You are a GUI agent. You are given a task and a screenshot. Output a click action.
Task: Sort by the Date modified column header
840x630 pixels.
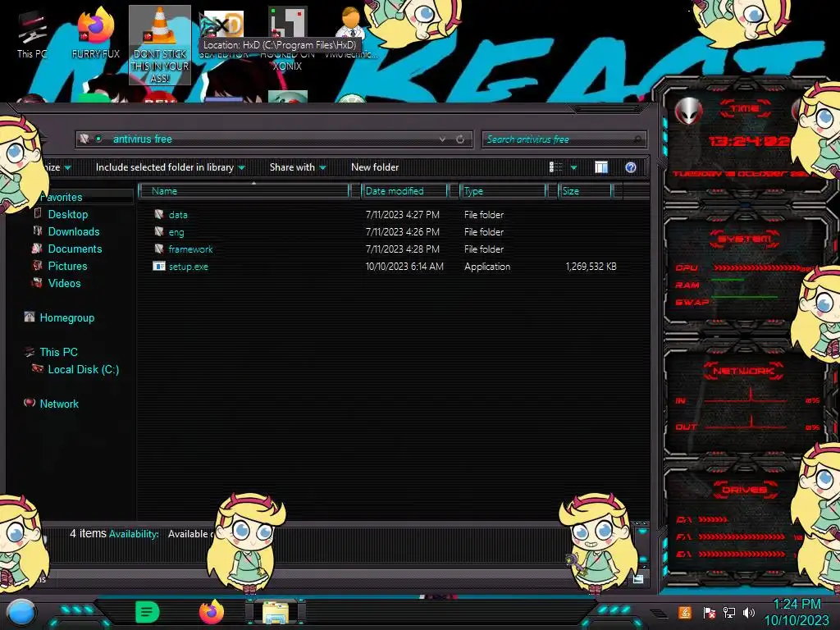point(404,190)
